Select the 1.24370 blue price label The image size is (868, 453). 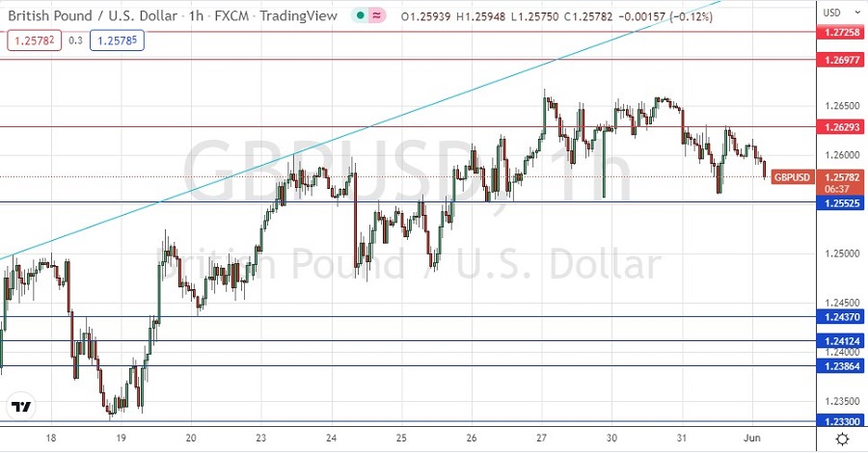tap(844, 317)
